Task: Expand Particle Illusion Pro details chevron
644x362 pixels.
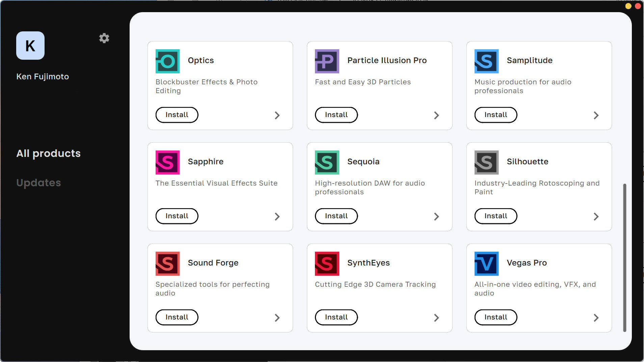Action: (436, 115)
